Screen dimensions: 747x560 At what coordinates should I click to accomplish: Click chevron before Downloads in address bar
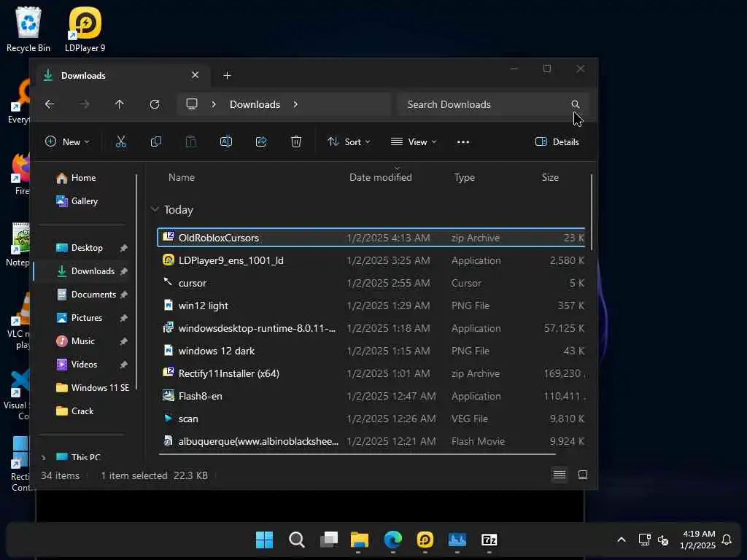point(214,104)
